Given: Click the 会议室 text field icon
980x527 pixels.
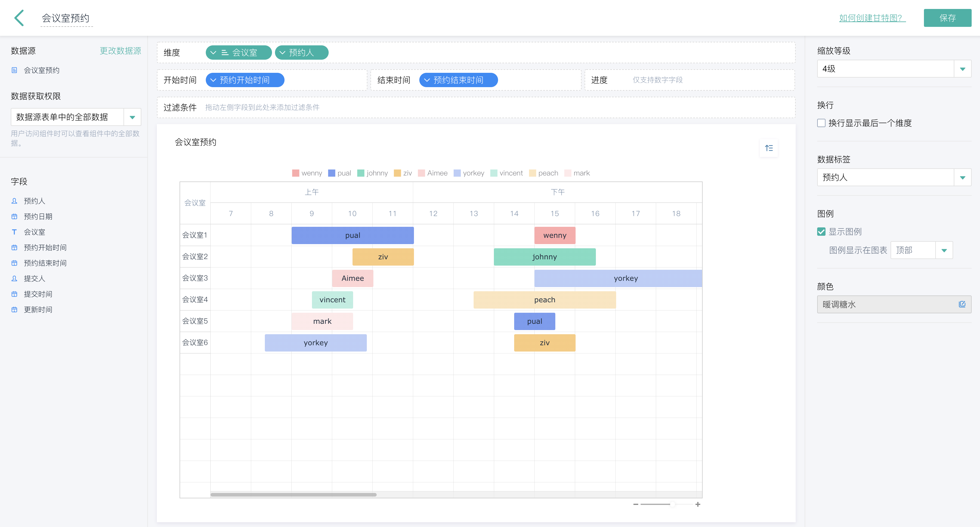Looking at the screenshot, I should (14, 232).
